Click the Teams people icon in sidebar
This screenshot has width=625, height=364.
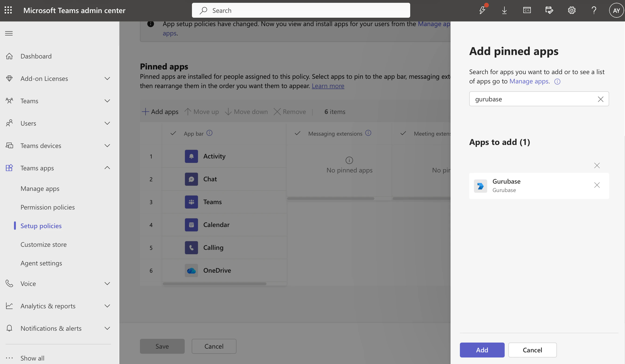pyautogui.click(x=9, y=101)
